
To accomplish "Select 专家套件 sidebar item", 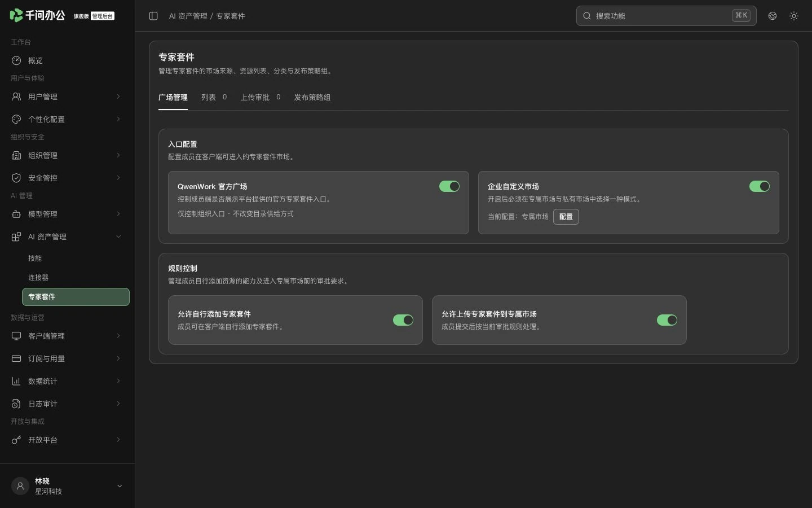I will click(x=76, y=297).
